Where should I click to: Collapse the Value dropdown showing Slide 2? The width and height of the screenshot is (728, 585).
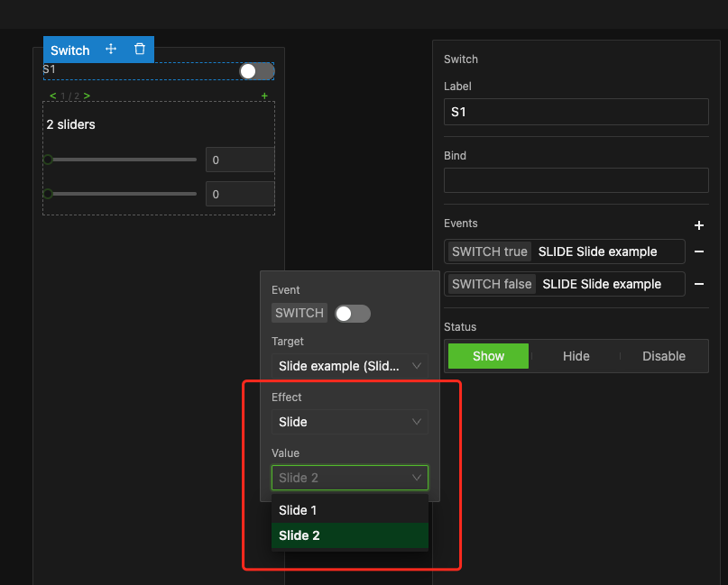click(350, 478)
